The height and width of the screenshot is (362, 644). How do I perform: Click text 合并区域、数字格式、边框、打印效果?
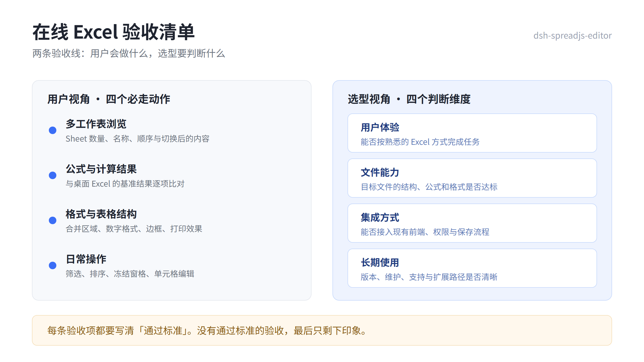[134, 229]
